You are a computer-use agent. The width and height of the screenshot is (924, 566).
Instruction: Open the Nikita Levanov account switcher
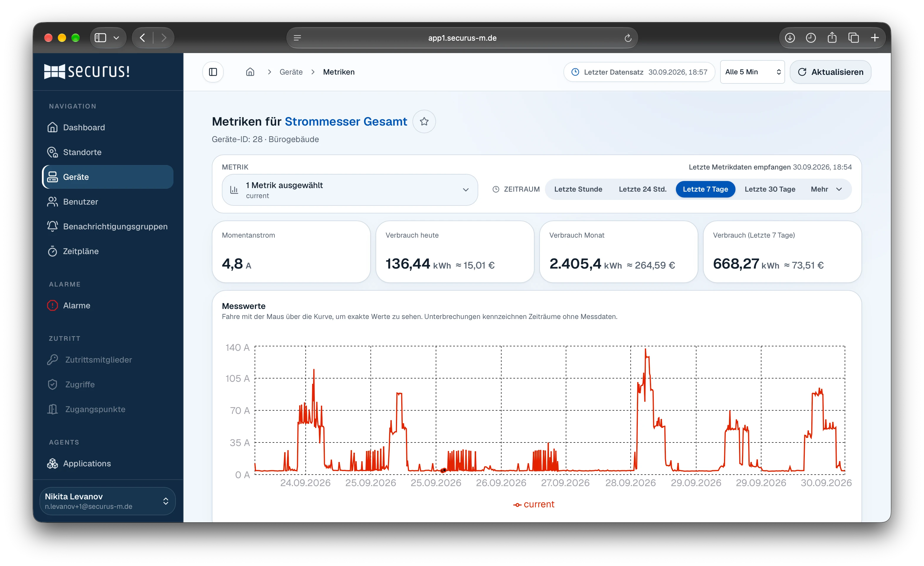[107, 501]
